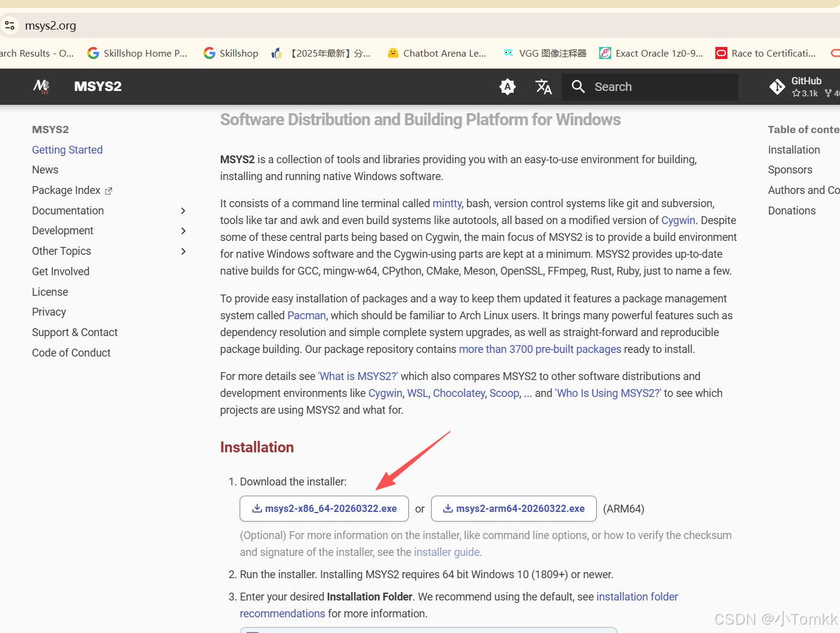Open Code of Conduct page
The width and height of the screenshot is (840, 633).
71,353
